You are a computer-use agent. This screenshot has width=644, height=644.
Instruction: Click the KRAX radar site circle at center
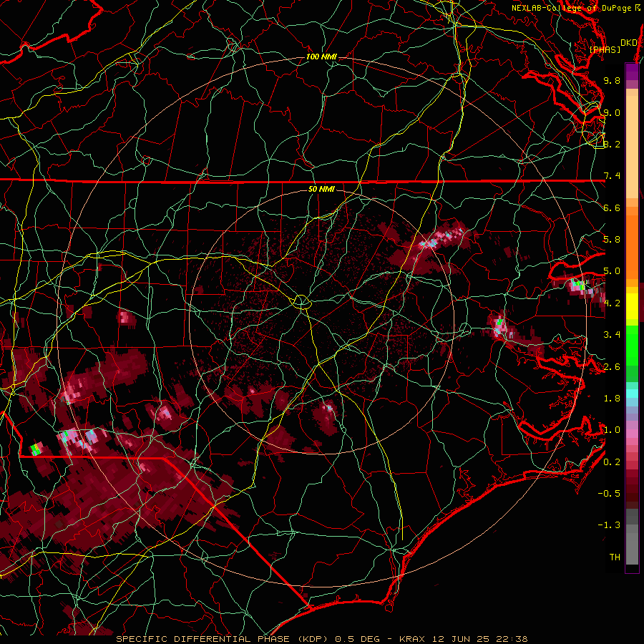(301, 302)
